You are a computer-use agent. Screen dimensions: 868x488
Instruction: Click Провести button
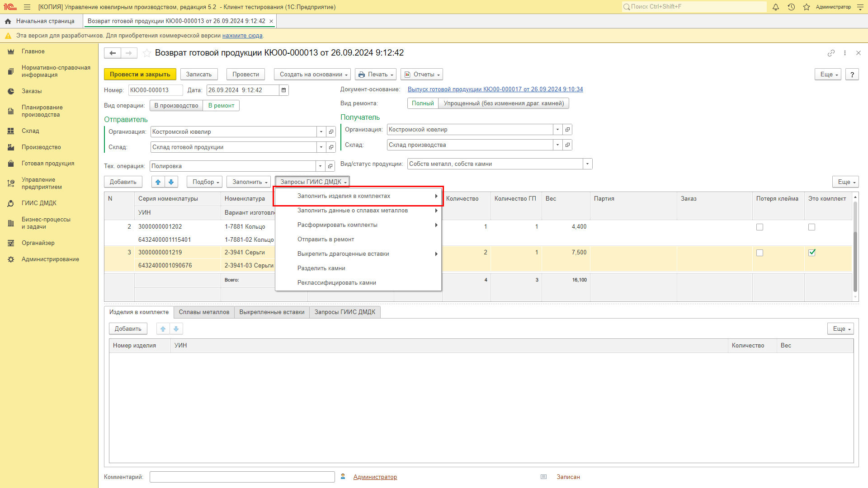(245, 75)
